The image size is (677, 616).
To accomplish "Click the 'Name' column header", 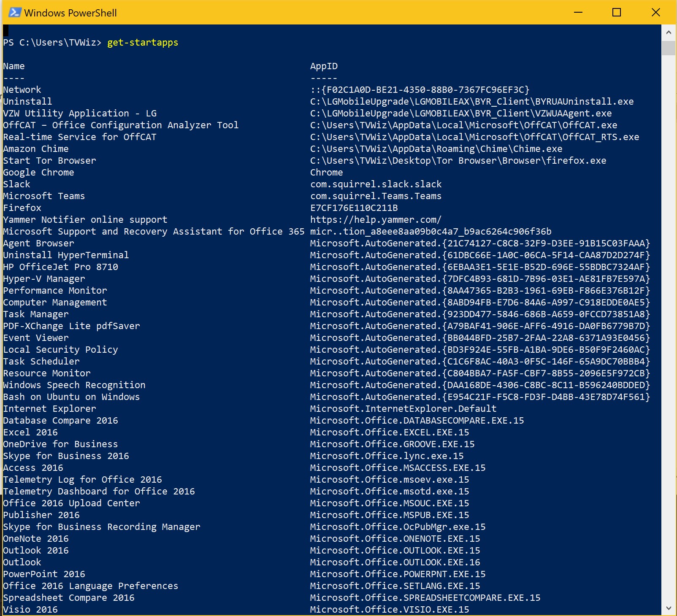I will click(x=14, y=66).
